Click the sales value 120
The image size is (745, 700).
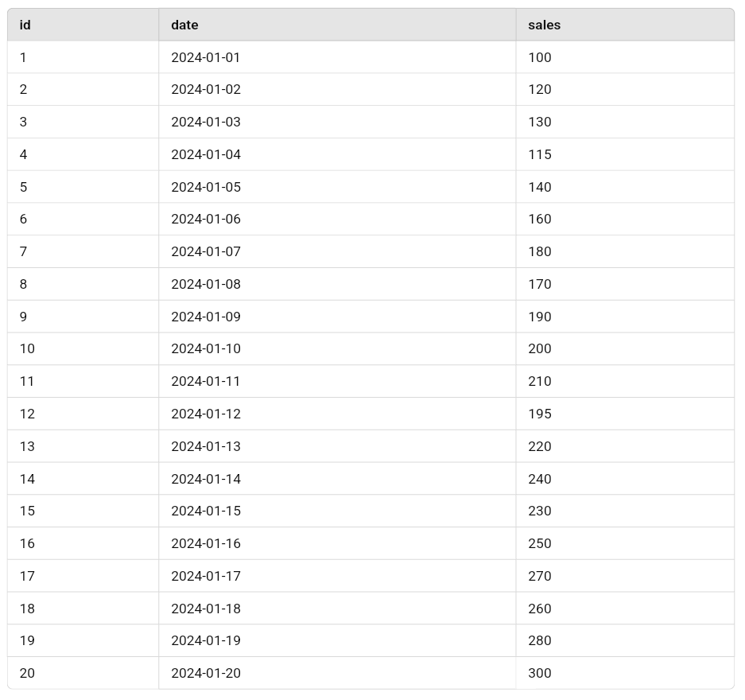539,90
